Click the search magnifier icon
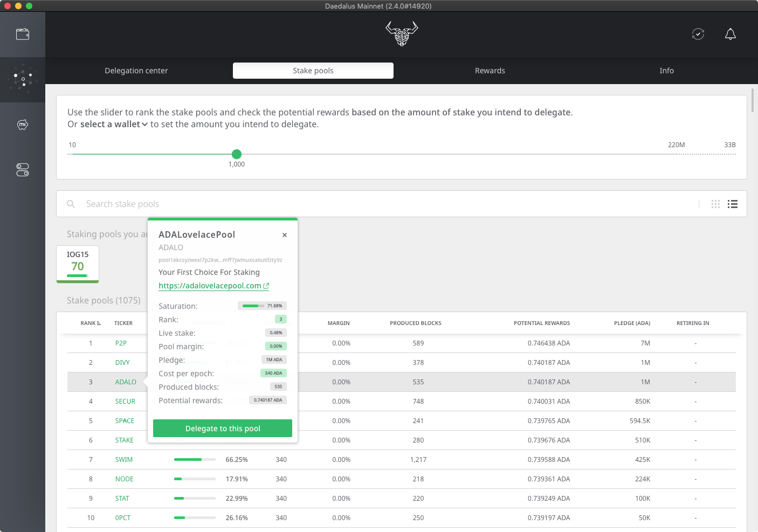This screenshot has width=758, height=532. pos(71,204)
